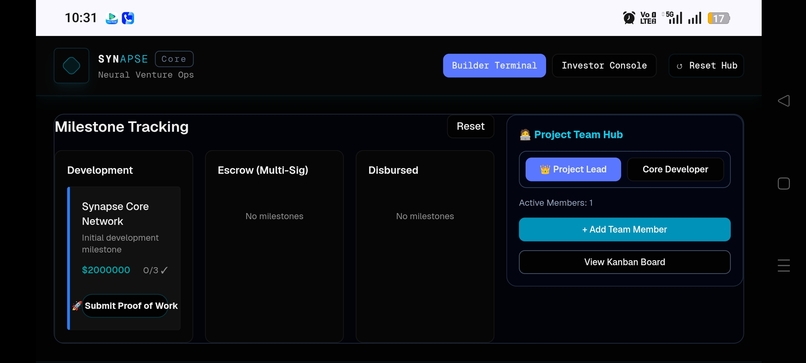Click Add Team Member button
Screen dimensions: 806x363
(625, 229)
